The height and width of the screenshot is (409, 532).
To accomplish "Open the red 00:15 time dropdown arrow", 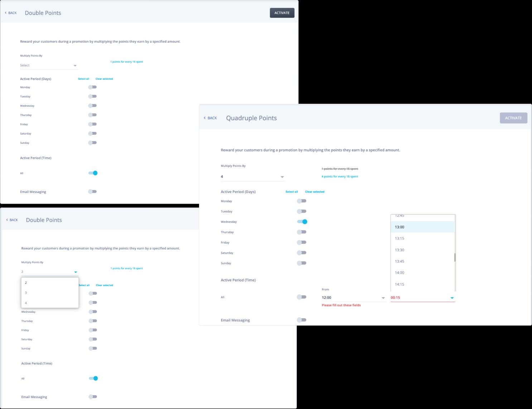I will click(x=452, y=298).
